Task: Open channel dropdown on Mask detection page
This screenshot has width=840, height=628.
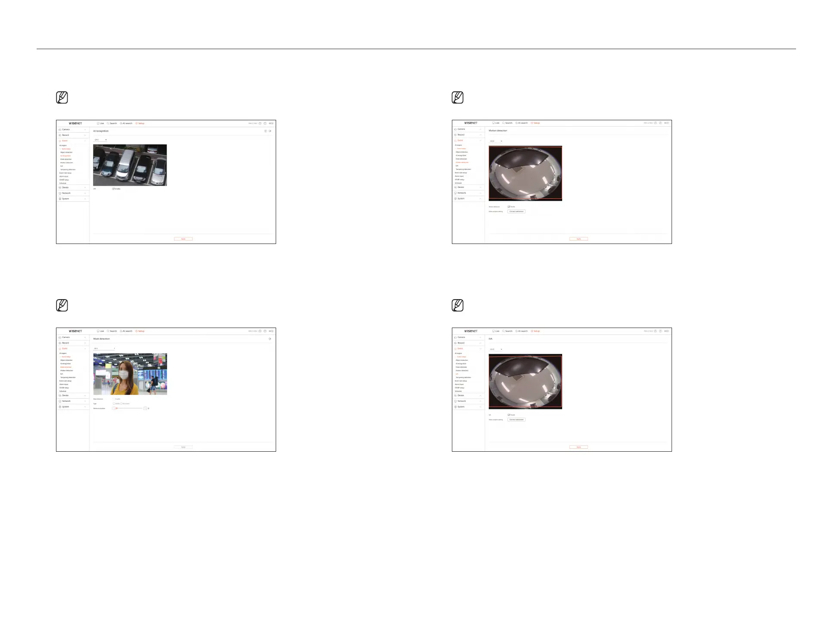Action: click(x=104, y=348)
